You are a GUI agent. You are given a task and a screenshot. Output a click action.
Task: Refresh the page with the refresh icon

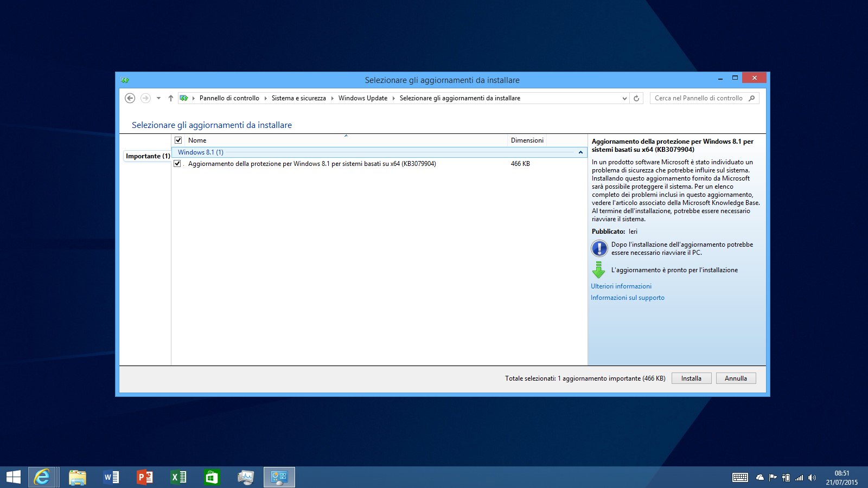(x=636, y=98)
